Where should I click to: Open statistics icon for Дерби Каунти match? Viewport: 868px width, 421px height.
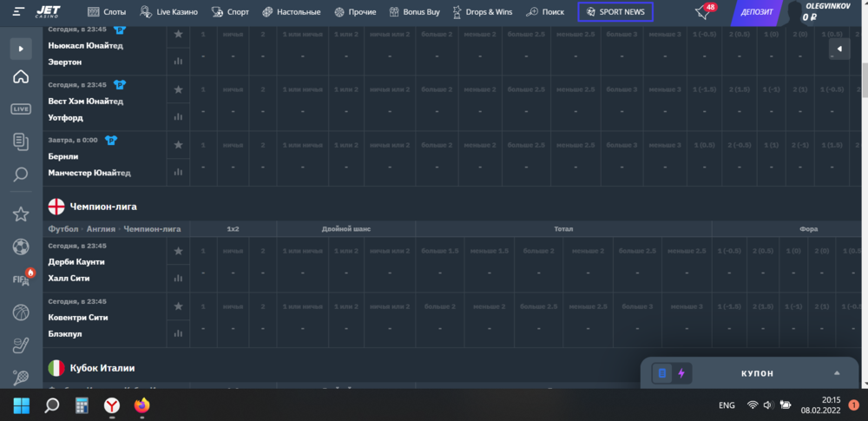point(178,278)
